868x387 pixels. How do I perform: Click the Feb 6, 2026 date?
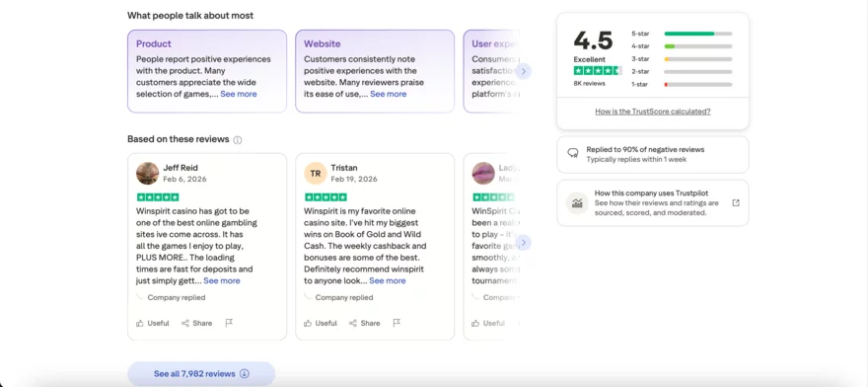[x=184, y=179]
